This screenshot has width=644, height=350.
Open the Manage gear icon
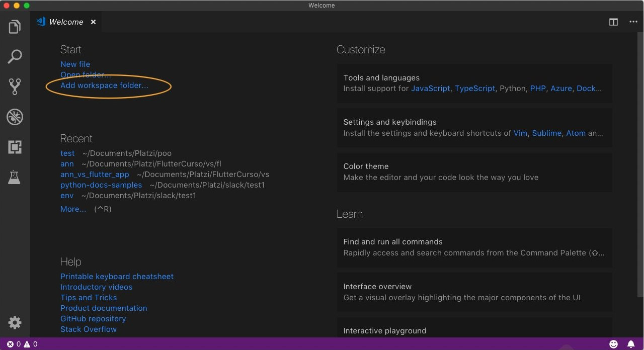pos(15,322)
